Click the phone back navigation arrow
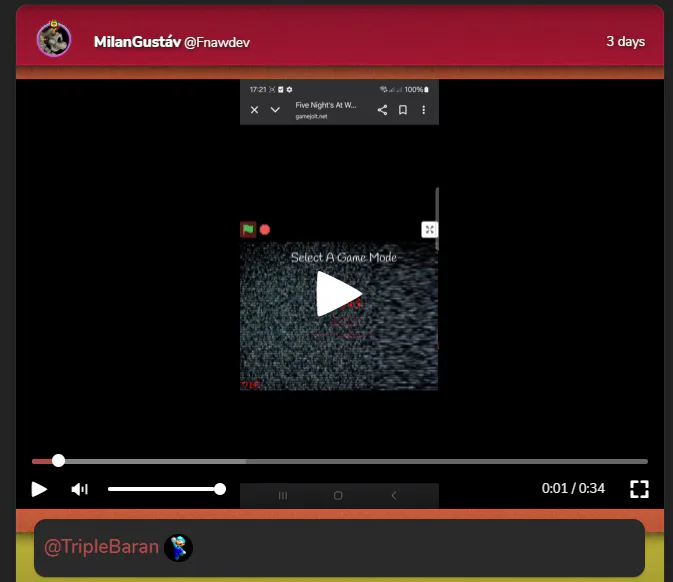673x582 pixels. (394, 496)
